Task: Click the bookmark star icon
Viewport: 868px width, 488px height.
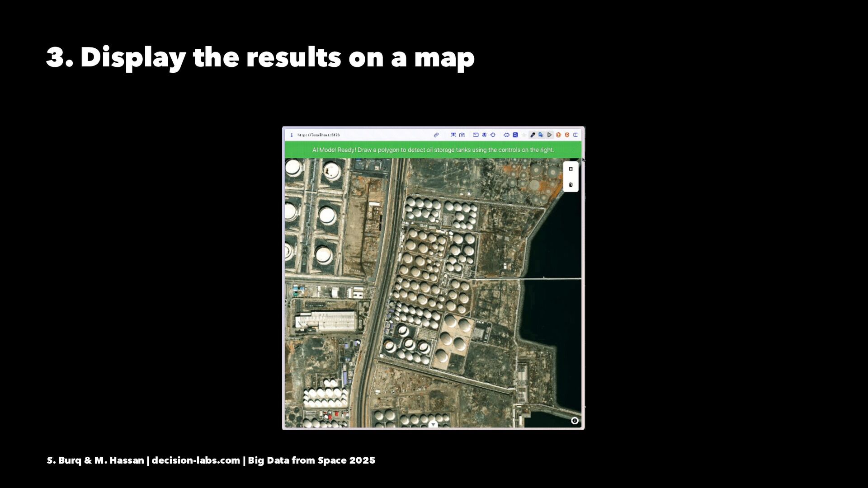Action: click(x=524, y=135)
